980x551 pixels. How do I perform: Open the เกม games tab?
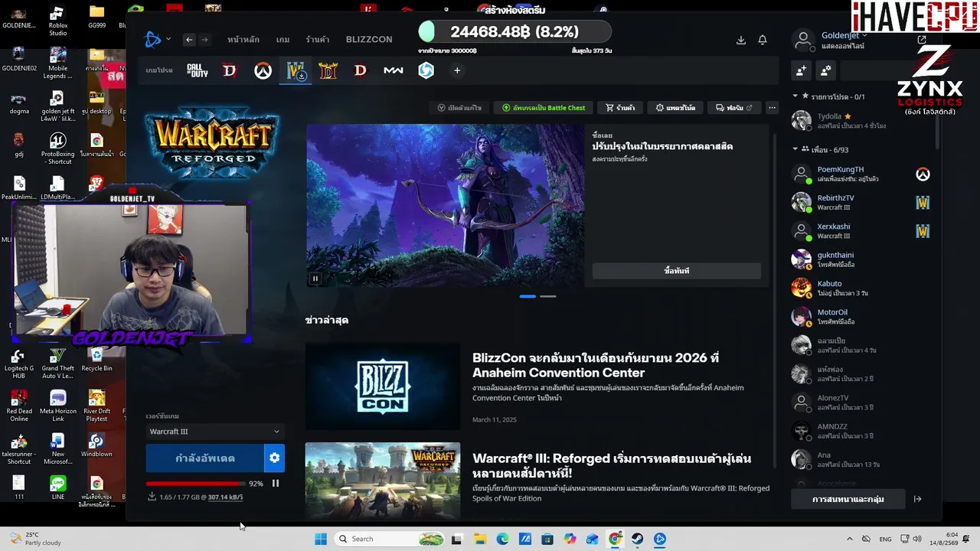(283, 40)
